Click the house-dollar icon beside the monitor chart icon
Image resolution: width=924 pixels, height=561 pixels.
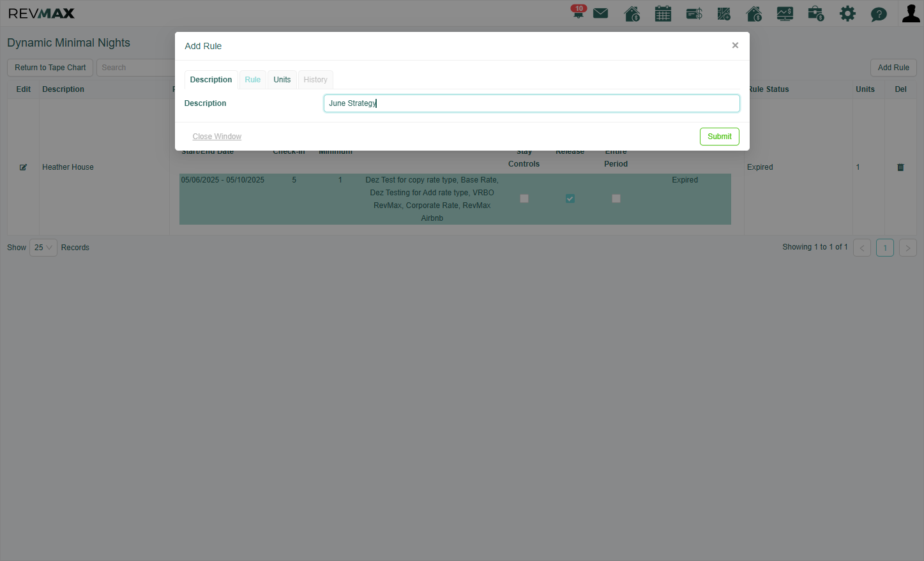pos(754,13)
